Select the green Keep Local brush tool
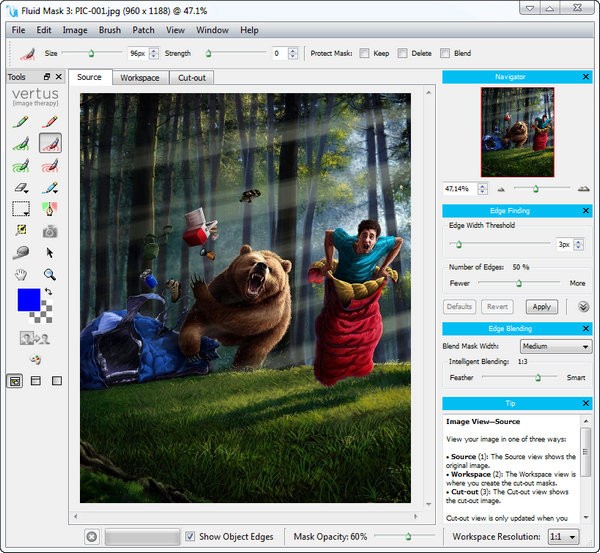 (21, 143)
